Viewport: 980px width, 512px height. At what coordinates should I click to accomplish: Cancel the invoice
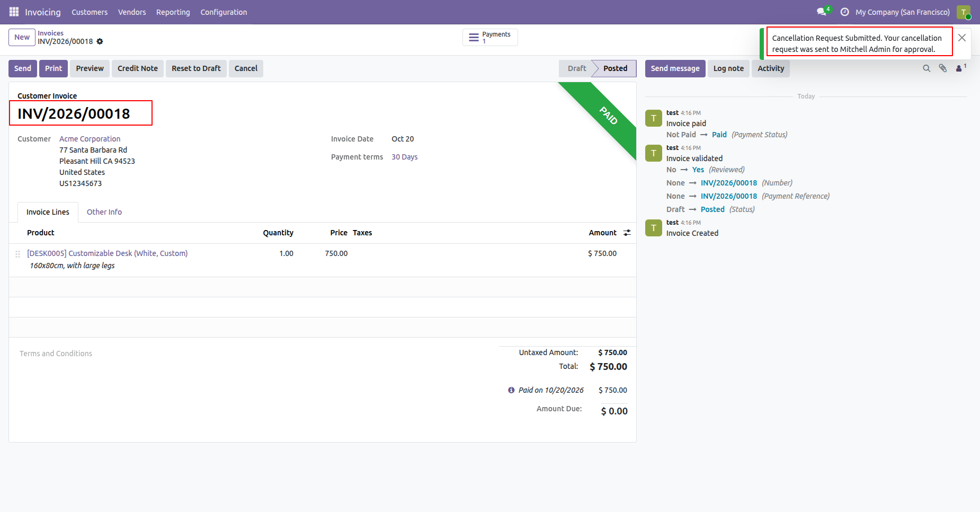(246, 68)
